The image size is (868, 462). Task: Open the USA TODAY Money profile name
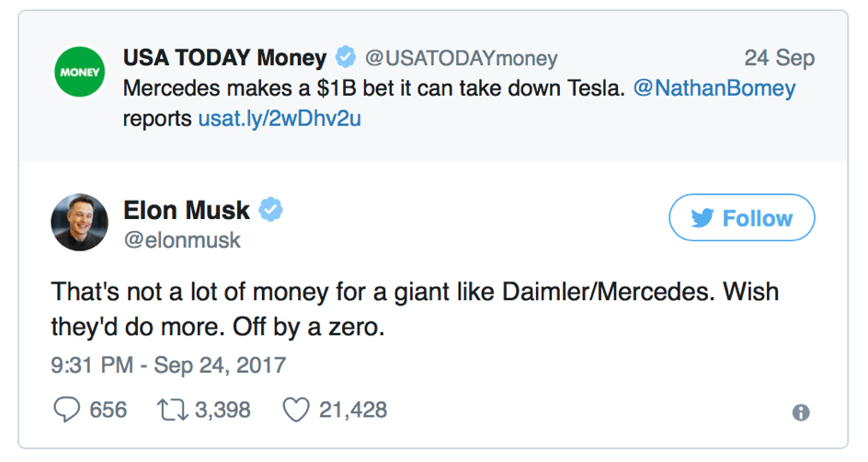pos(224,58)
